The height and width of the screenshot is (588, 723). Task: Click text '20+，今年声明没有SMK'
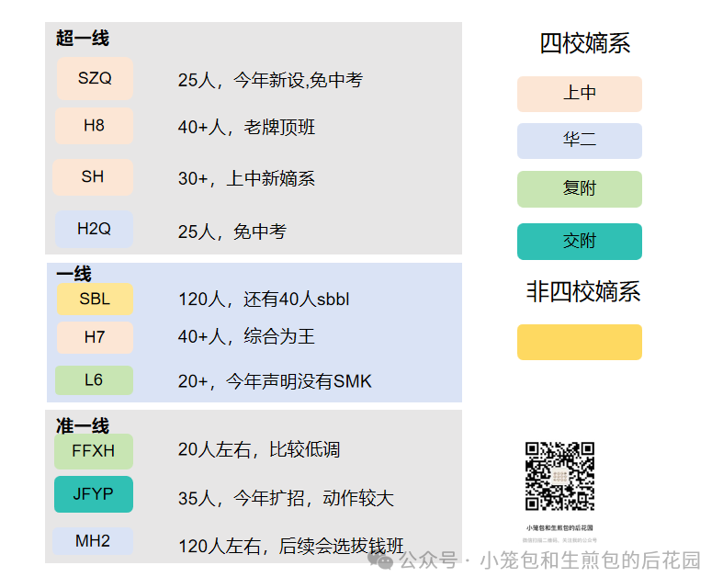[x=275, y=381]
